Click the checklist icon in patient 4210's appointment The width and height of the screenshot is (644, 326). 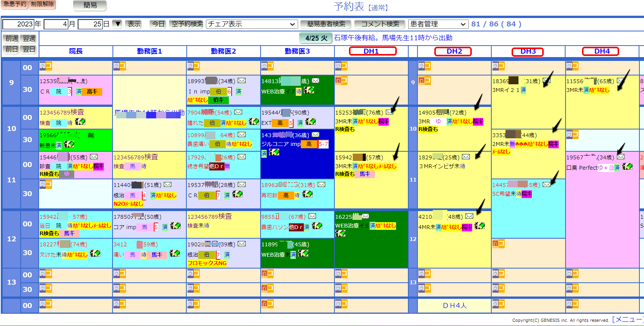479,226
